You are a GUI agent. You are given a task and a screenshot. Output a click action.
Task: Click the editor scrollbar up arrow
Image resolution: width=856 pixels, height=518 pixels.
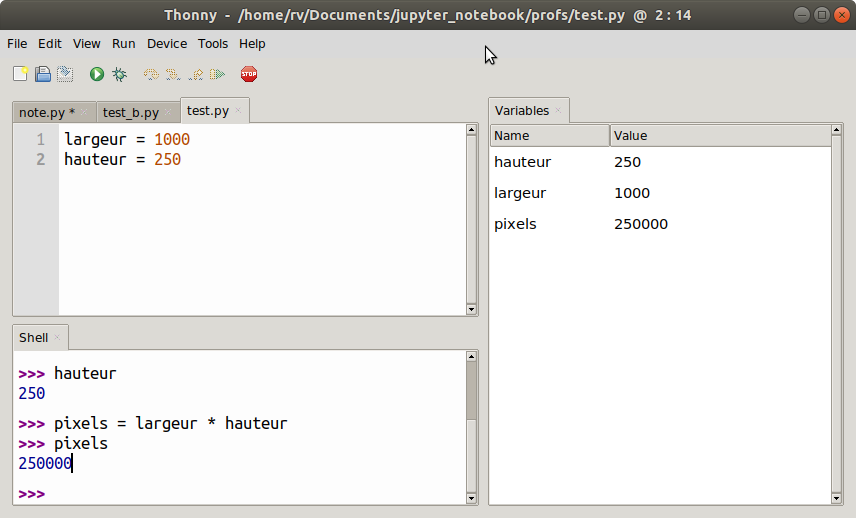click(x=471, y=129)
